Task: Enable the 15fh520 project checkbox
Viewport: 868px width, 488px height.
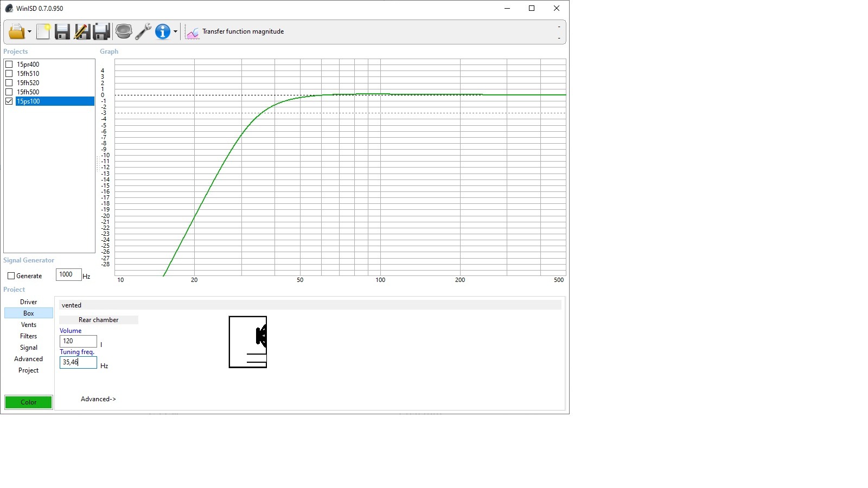Action: pos(9,82)
